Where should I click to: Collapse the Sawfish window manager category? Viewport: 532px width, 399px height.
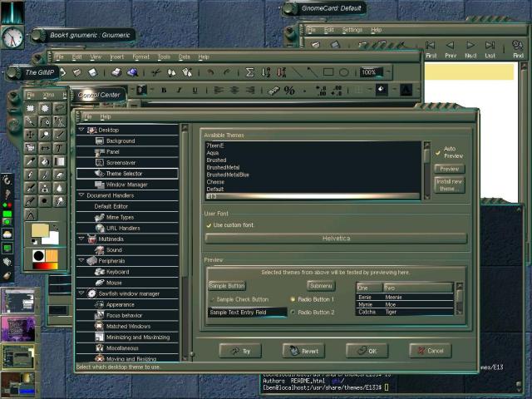(81, 293)
